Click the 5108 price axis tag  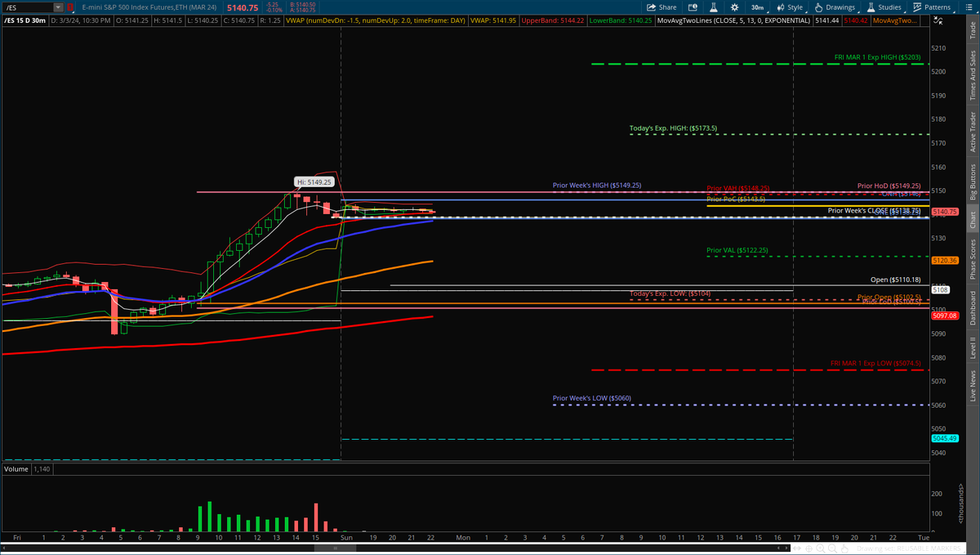pos(940,289)
